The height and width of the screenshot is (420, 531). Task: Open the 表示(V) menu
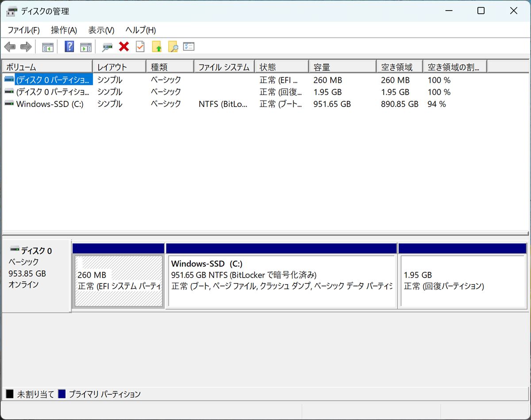(101, 30)
